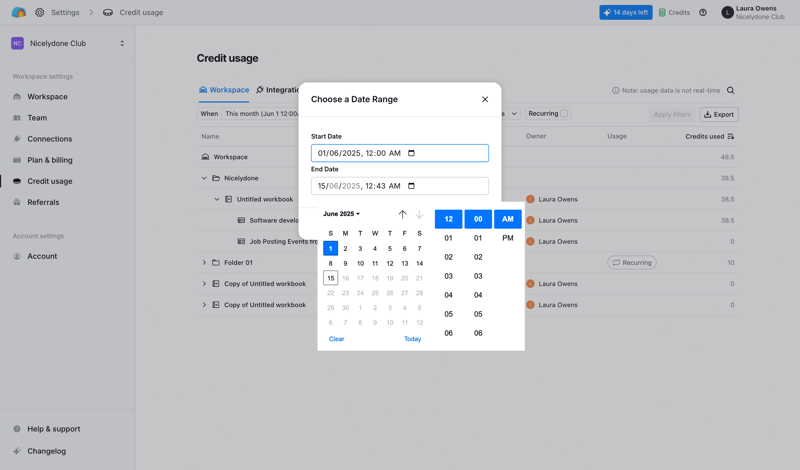Close the Choose a Date Range dialog

[x=485, y=99]
